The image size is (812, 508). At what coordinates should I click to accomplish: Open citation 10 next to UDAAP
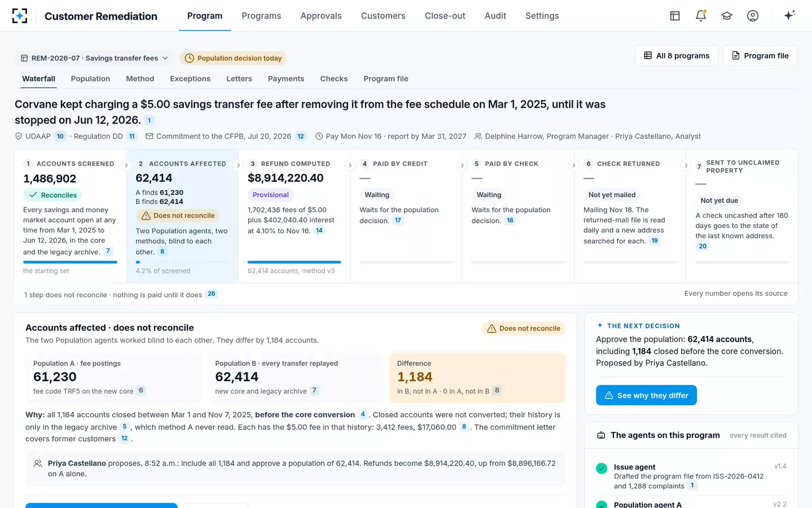[x=60, y=136]
